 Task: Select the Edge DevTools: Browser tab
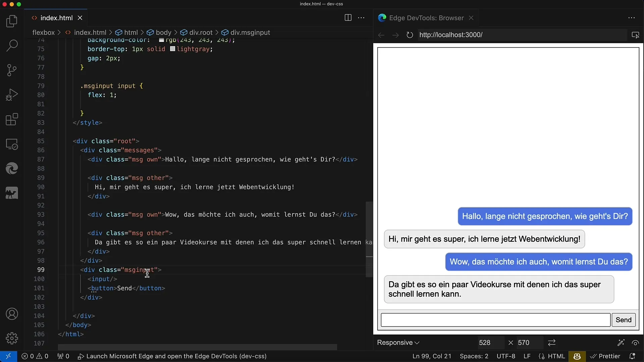pyautogui.click(x=426, y=18)
